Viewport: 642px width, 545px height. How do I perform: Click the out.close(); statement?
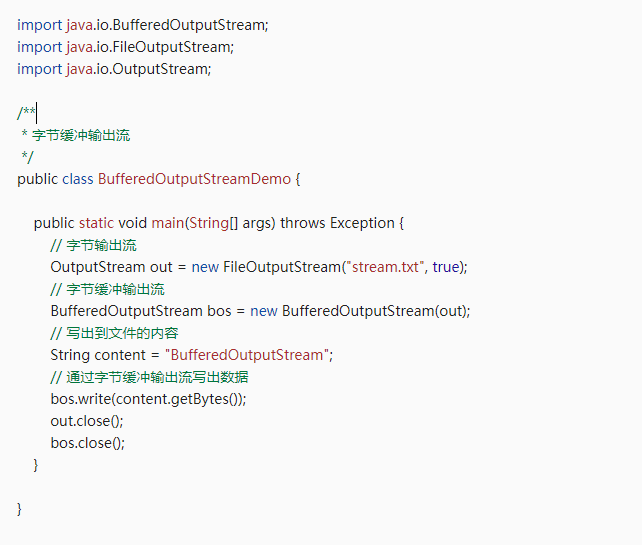tap(87, 421)
